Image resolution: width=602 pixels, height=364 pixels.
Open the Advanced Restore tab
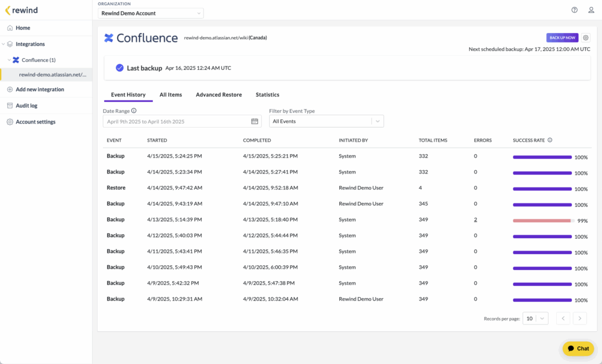tap(219, 95)
